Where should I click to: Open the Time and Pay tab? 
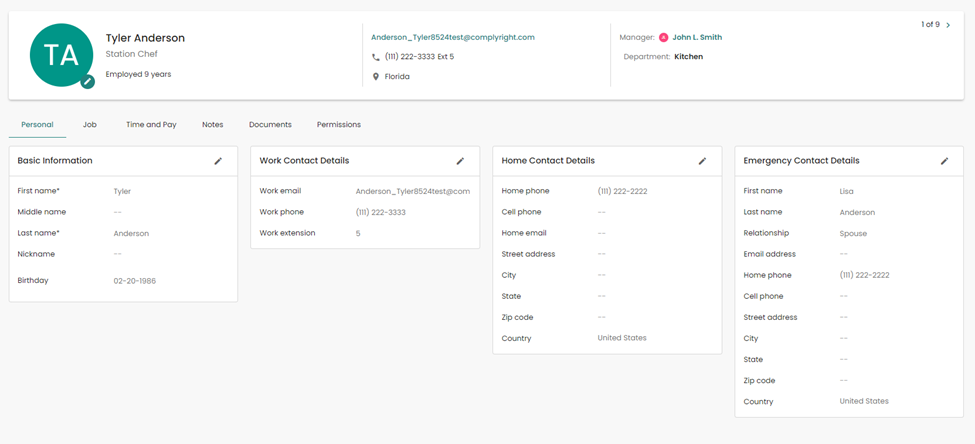151,125
